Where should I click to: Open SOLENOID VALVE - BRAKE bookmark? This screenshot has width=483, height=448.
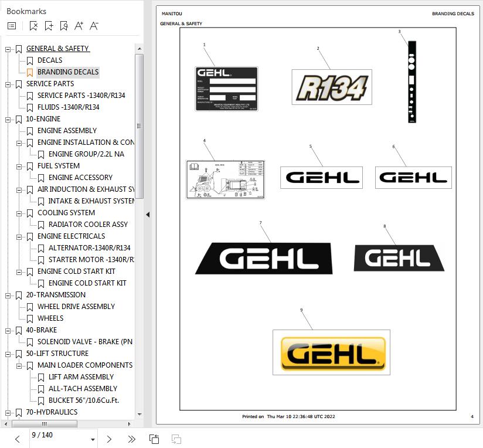click(x=85, y=341)
